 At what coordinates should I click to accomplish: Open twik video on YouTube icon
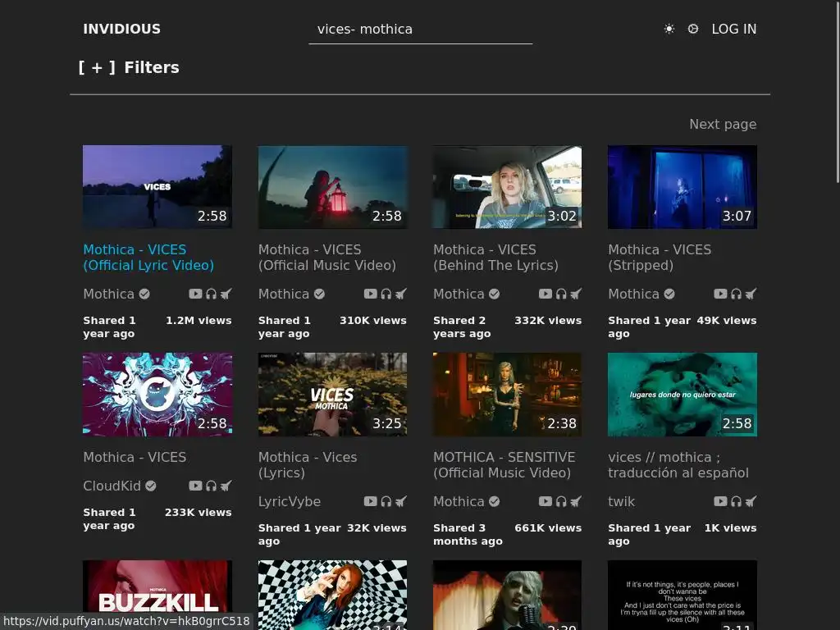pos(720,501)
